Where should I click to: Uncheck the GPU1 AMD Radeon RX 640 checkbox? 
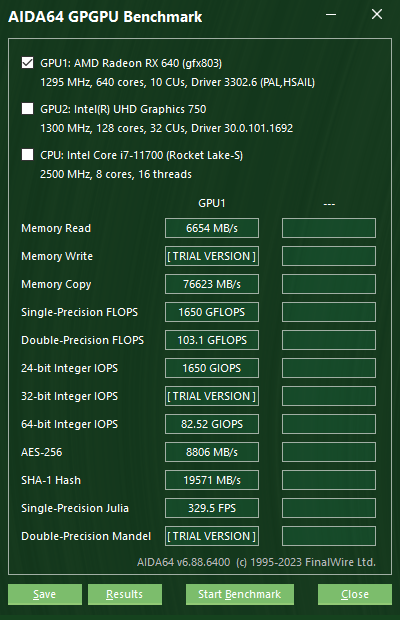[x=27, y=63]
